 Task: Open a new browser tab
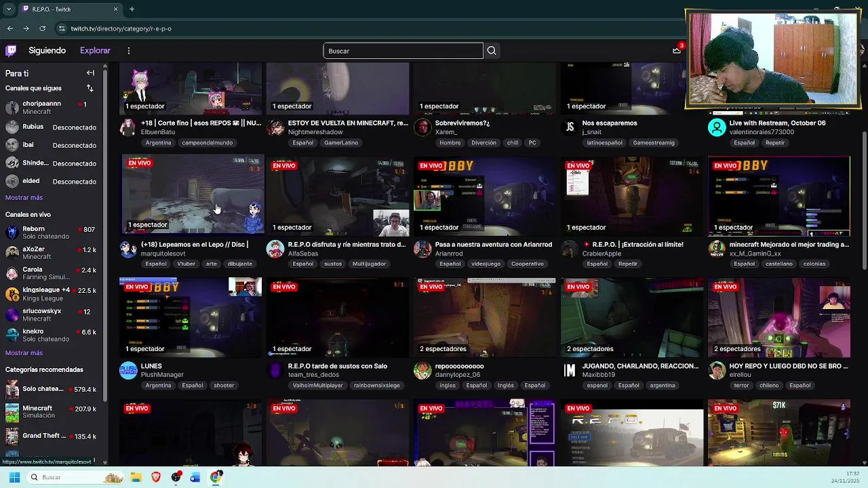[132, 9]
